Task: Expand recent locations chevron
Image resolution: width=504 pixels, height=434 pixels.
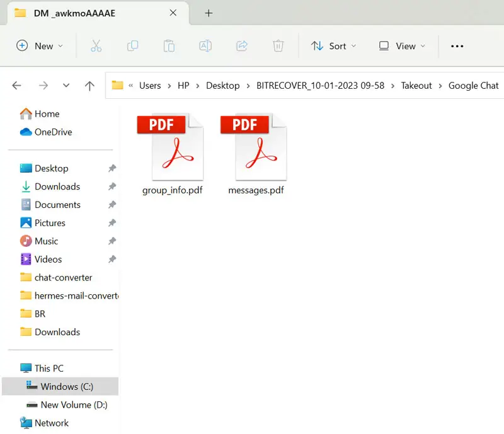Action: (x=66, y=86)
